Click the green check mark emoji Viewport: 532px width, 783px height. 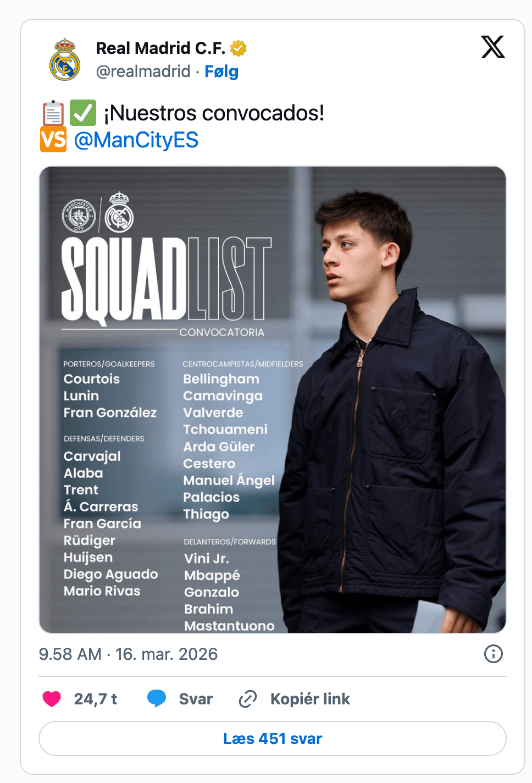83,113
